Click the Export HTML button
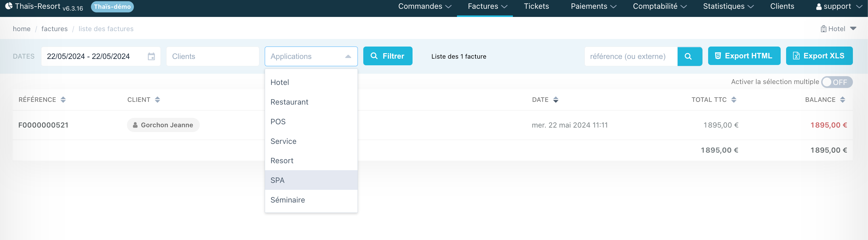 click(744, 56)
